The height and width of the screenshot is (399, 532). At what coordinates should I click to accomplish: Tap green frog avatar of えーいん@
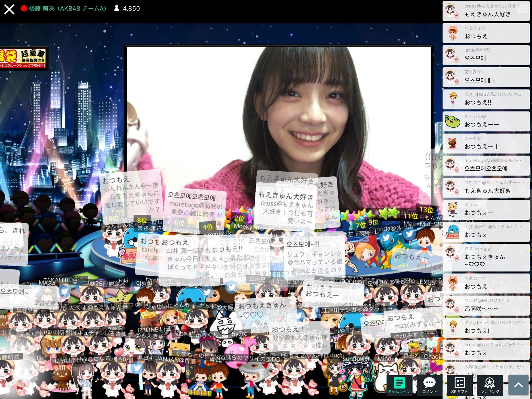(x=452, y=121)
